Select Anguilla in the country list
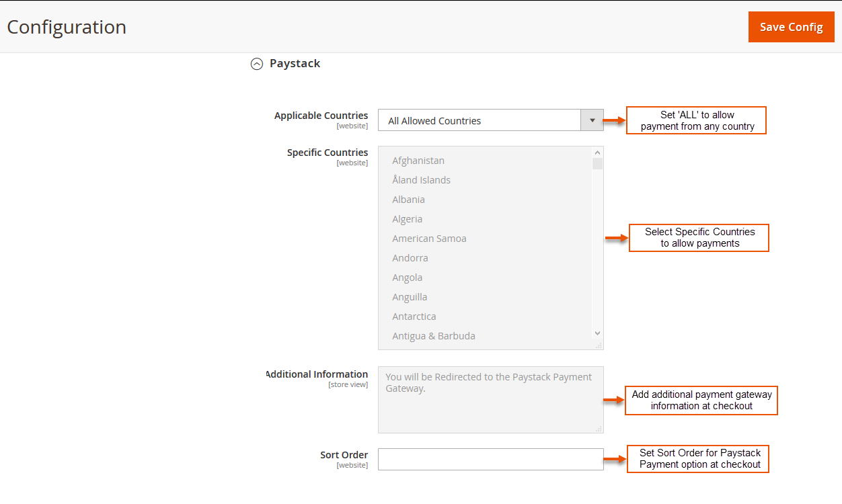The image size is (842, 504). pyautogui.click(x=410, y=297)
